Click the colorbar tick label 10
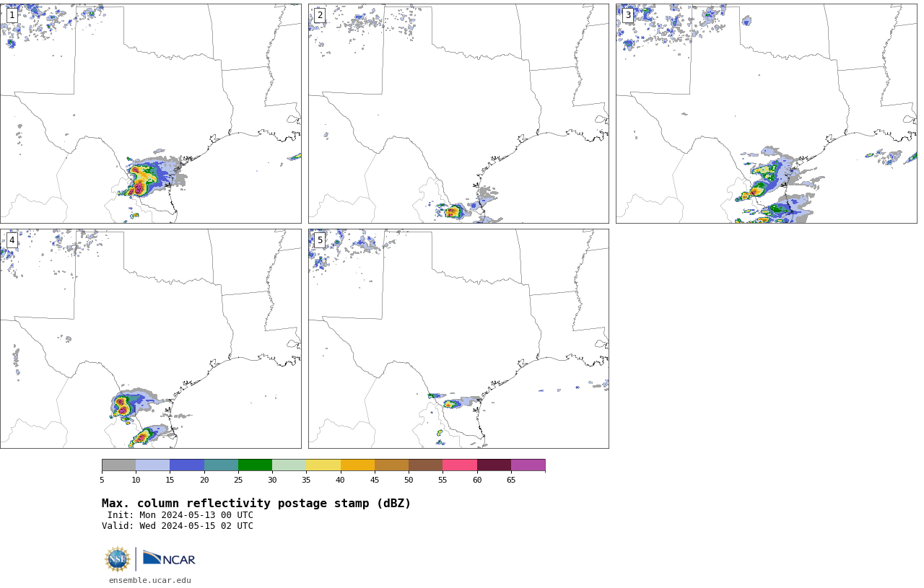Viewport: 924px width, 588px height. [x=136, y=480]
